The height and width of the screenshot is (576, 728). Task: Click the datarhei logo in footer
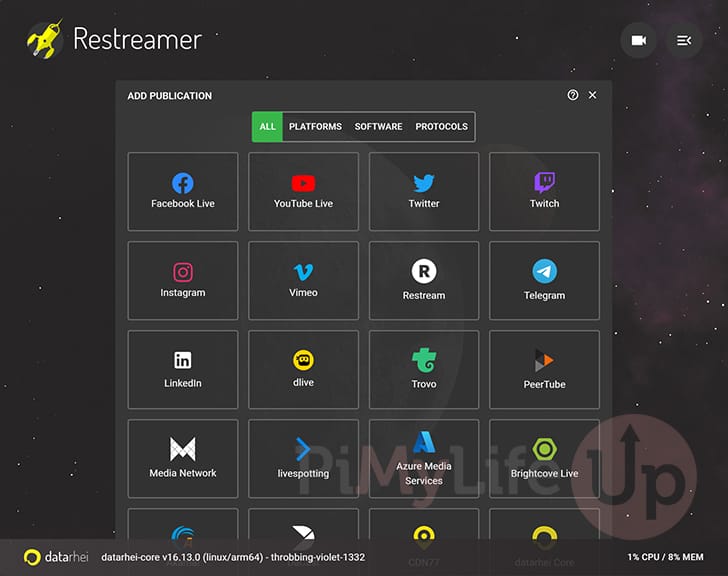coord(56,557)
